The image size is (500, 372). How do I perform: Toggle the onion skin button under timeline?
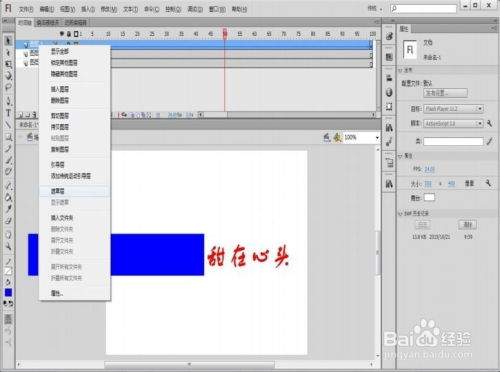[132, 115]
